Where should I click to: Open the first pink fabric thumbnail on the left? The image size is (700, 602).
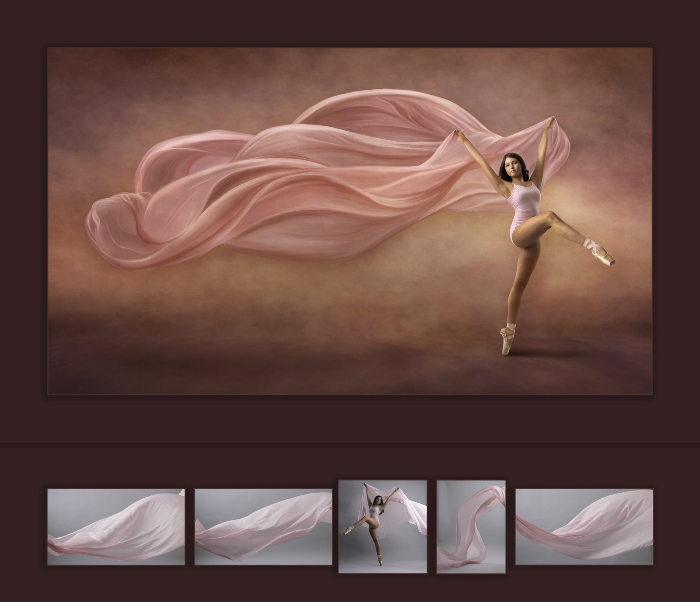(116, 526)
